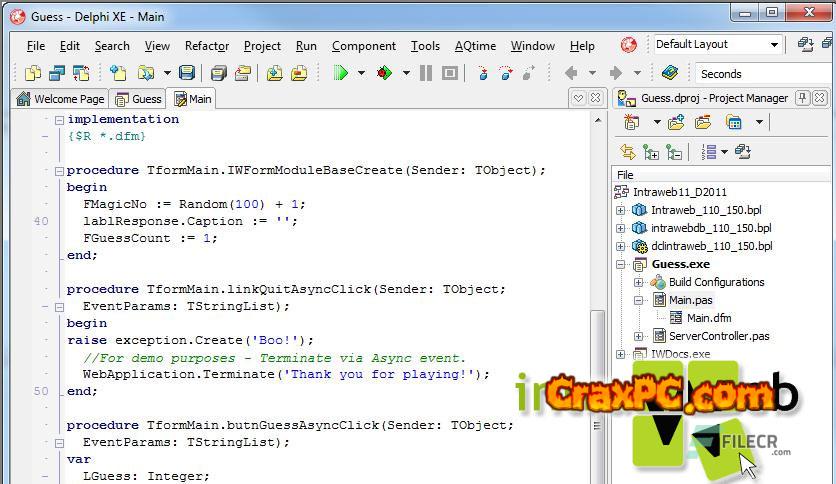Click the Add Existing Project folder icon
The height and width of the screenshot is (484, 836).
[x=703, y=123]
